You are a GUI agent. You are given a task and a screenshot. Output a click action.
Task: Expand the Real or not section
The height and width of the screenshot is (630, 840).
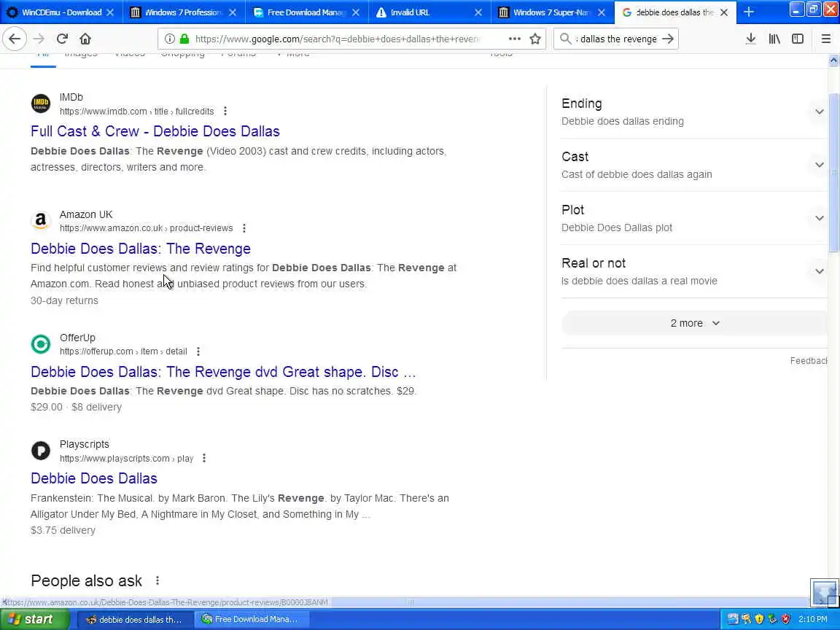(x=819, y=271)
